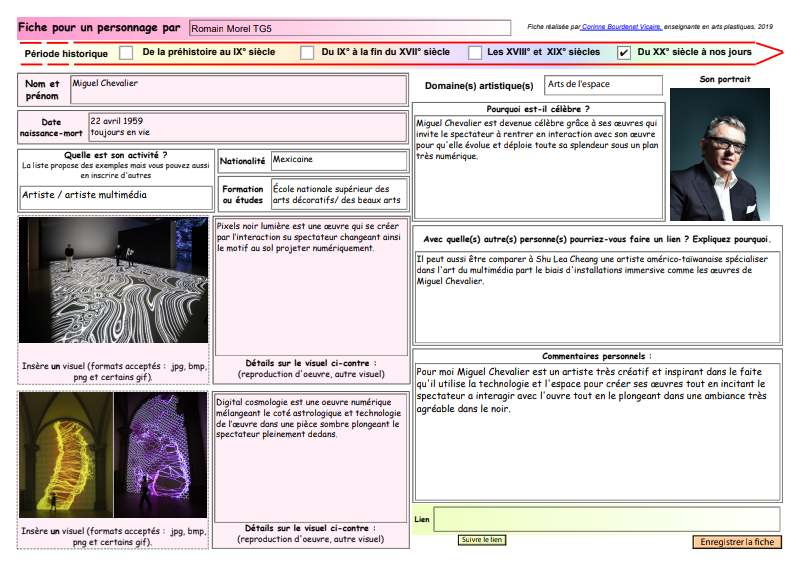The width and height of the screenshot is (800, 566).
Task: Check the 'De la préhistoire au IX° siècle' box
Action: point(126,52)
